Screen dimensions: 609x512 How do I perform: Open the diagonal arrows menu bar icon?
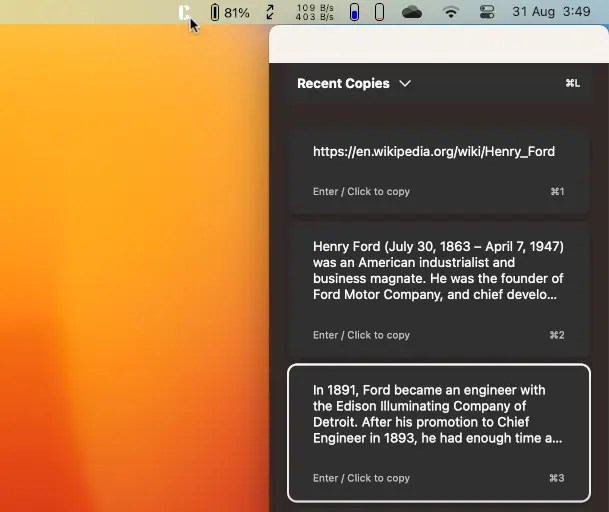pos(270,12)
